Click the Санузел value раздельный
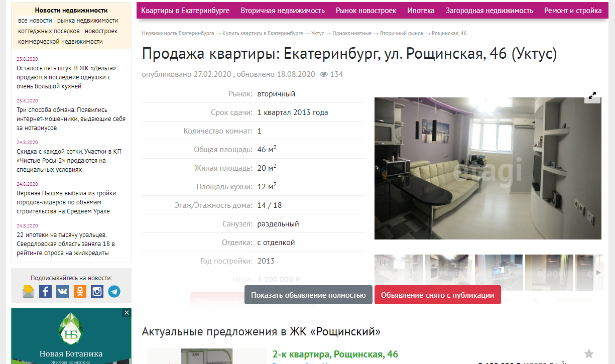Screen dimensions: 615x364 [x=278, y=224]
